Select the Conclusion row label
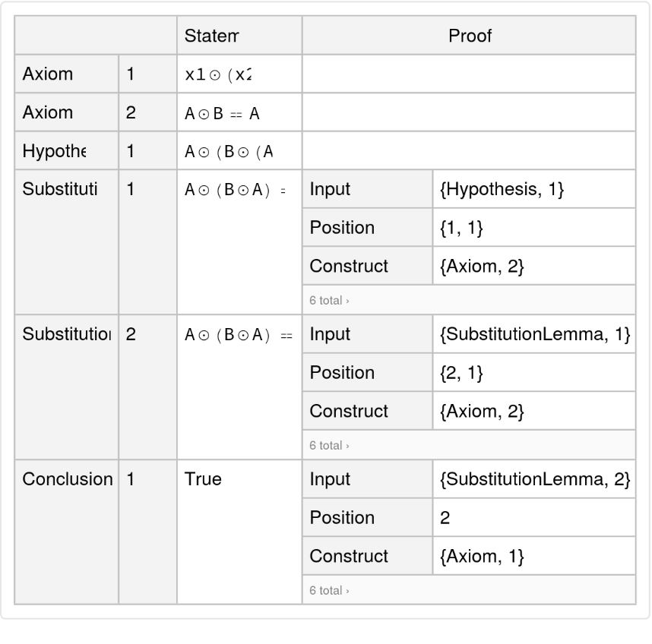Screen dimensions: 652x644 click(x=68, y=479)
